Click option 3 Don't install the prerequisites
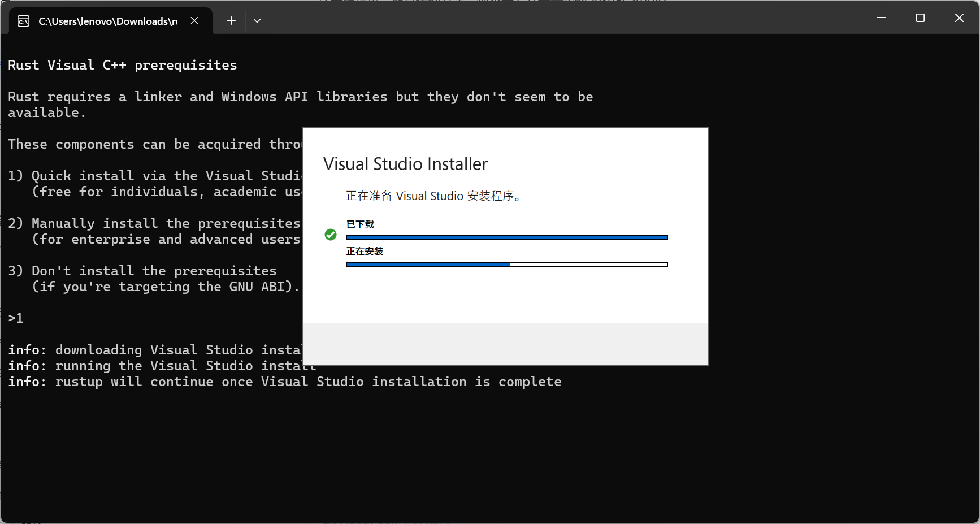The height and width of the screenshot is (524, 980). [142, 271]
